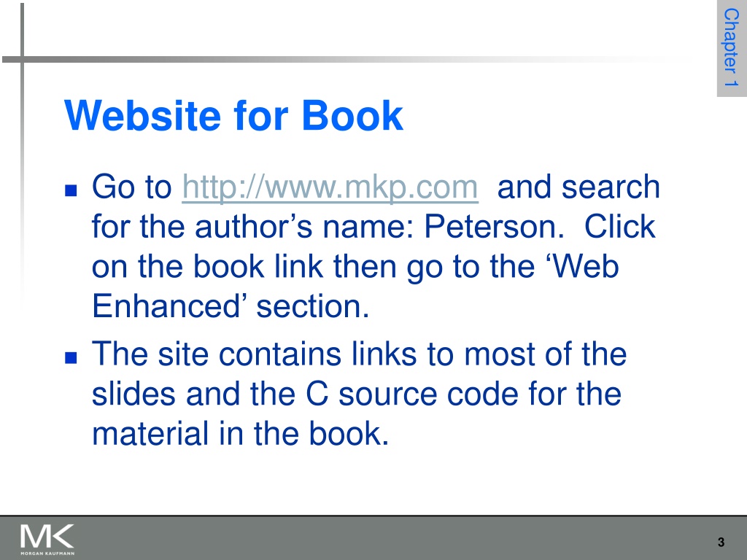Click the second square bullet marker

pyautogui.click(x=71, y=357)
